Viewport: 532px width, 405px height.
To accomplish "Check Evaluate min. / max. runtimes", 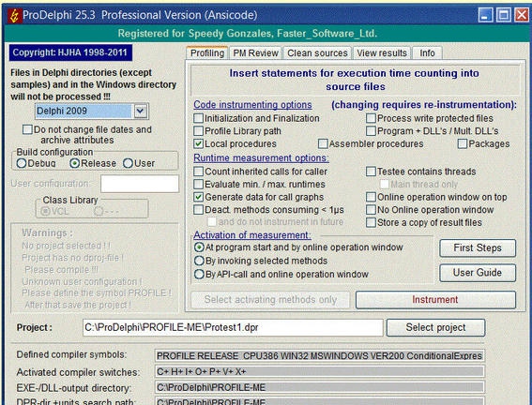I will 199,184.
